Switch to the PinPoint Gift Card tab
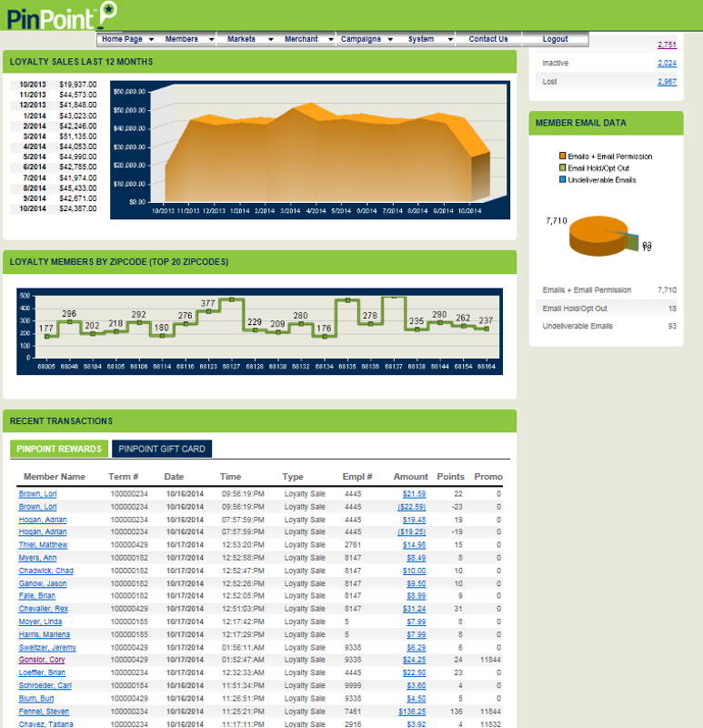Image resolution: width=703 pixels, height=728 pixels. point(162,449)
